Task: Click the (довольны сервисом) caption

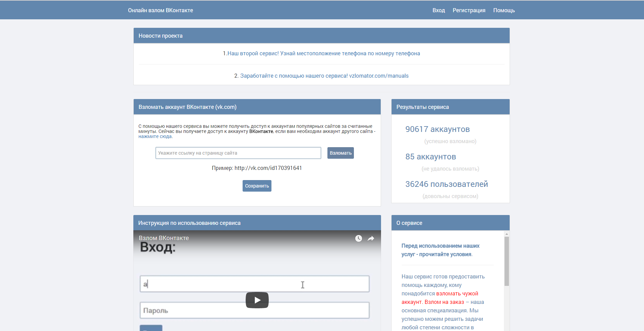Action: 450,196
